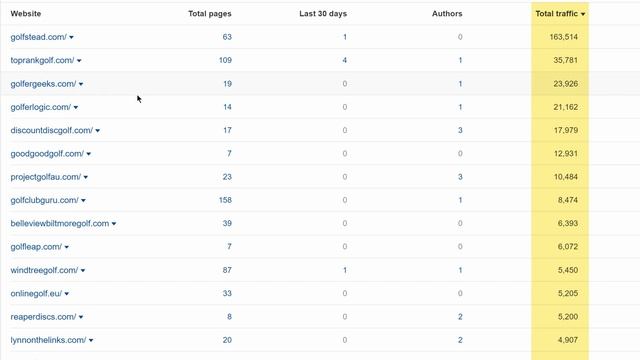This screenshot has height=360, width=640.
Task: Click total traffic value 6,393
Action: coord(568,223)
